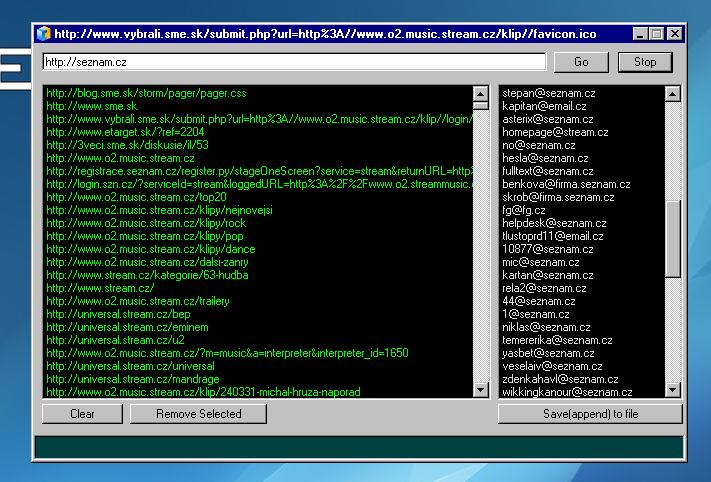The height and width of the screenshot is (482, 711).
Task: Select http://universal.stream.cz/bep
Action: click(x=118, y=314)
